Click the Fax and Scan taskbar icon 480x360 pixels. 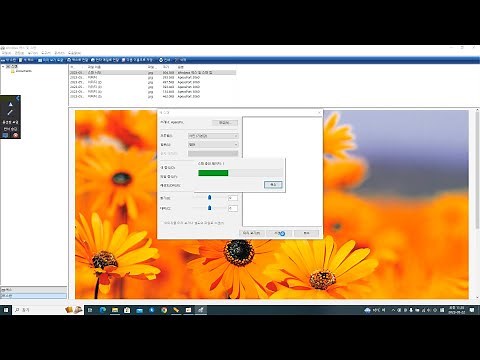(201, 310)
